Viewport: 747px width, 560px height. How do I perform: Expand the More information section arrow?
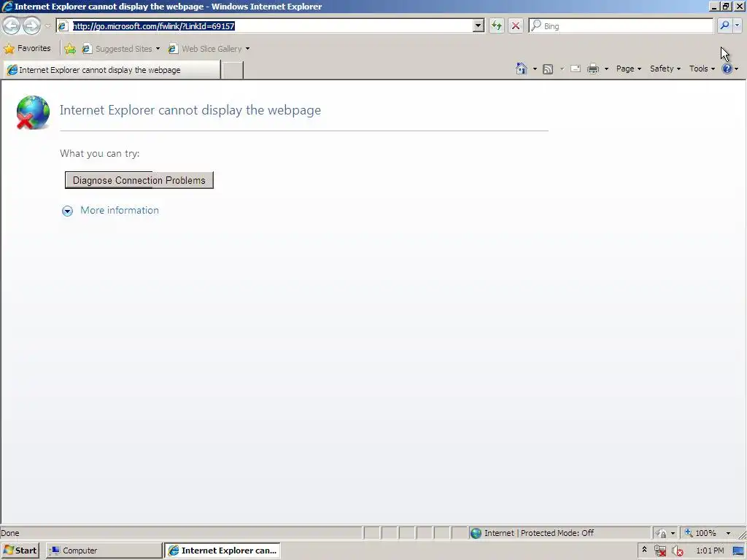pos(67,211)
